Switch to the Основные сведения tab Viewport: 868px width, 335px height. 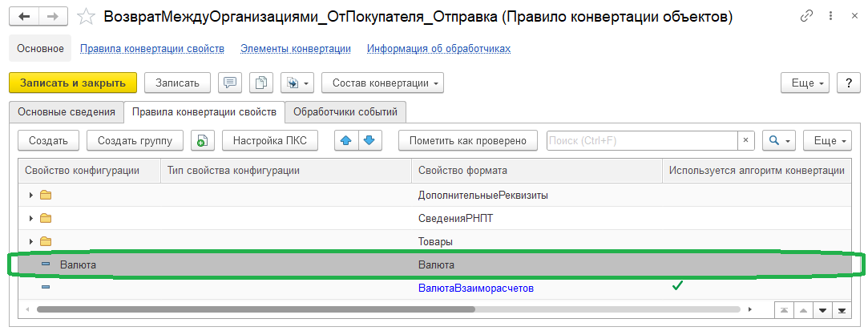click(x=67, y=112)
